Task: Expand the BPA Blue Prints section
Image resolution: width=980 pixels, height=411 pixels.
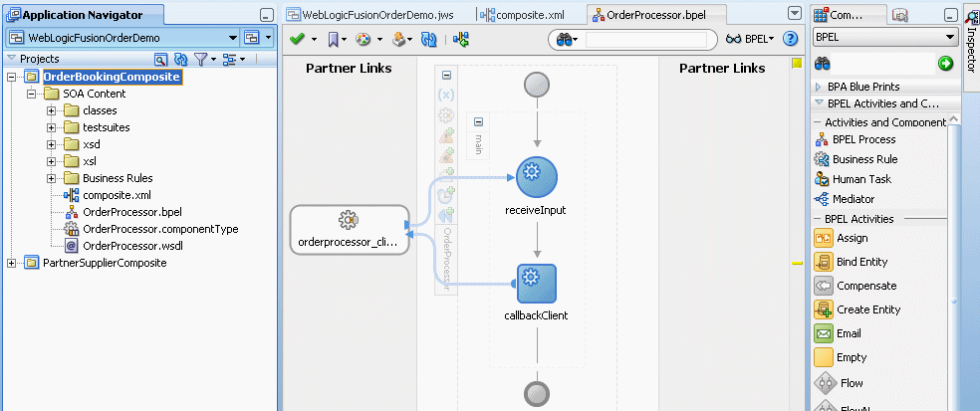Action: pos(818,87)
